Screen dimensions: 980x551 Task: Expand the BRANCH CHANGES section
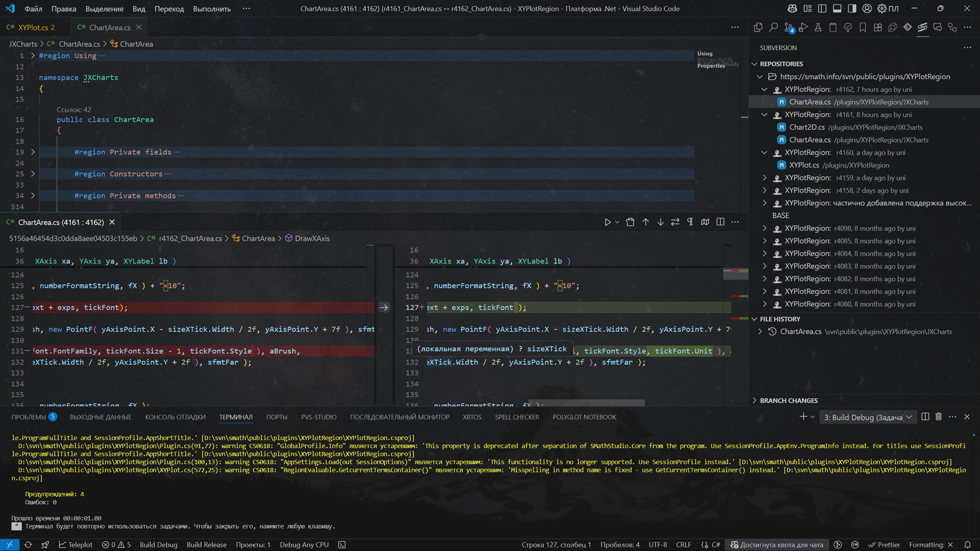pyautogui.click(x=789, y=400)
